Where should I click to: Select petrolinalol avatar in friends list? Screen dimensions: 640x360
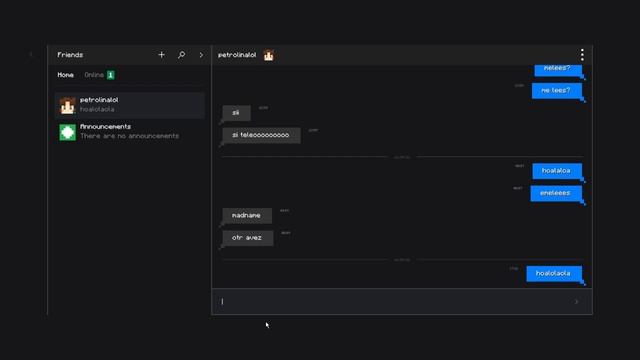click(67, 105)
